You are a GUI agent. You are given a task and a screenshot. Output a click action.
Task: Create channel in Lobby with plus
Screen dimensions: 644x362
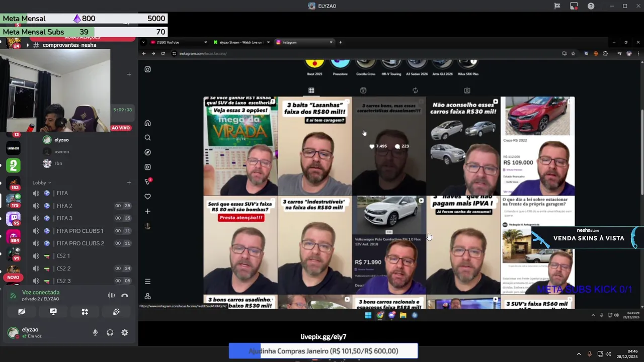point(129,183)
